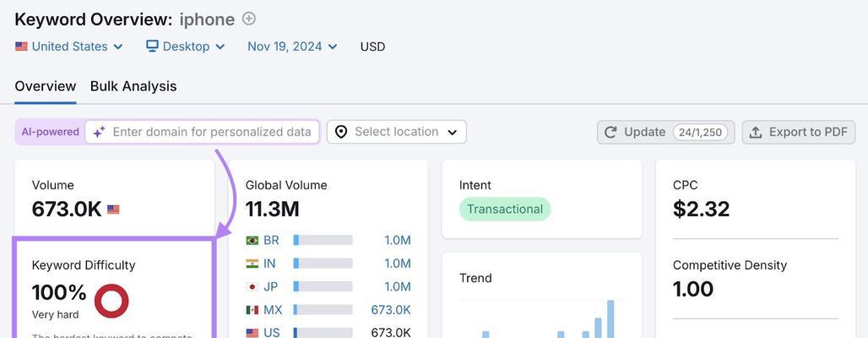
Task: Click the IN country link
Action: (x=269, y=264)
